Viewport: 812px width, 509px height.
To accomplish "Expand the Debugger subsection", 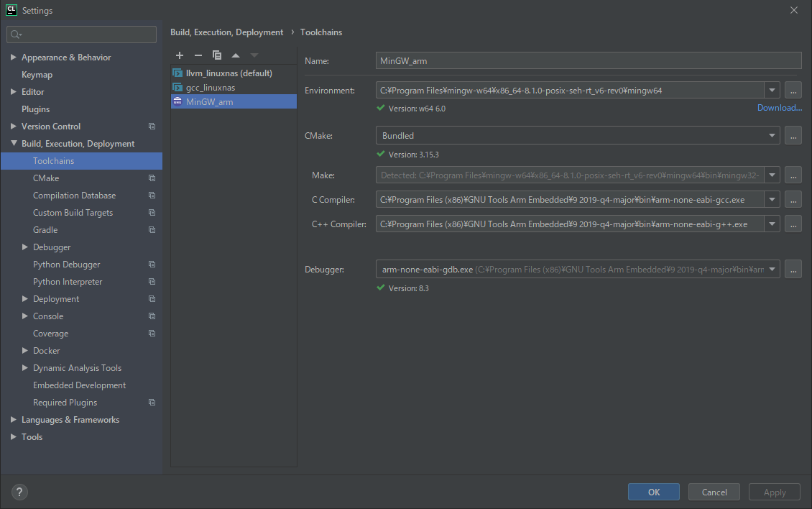I will tap(25, 247).
